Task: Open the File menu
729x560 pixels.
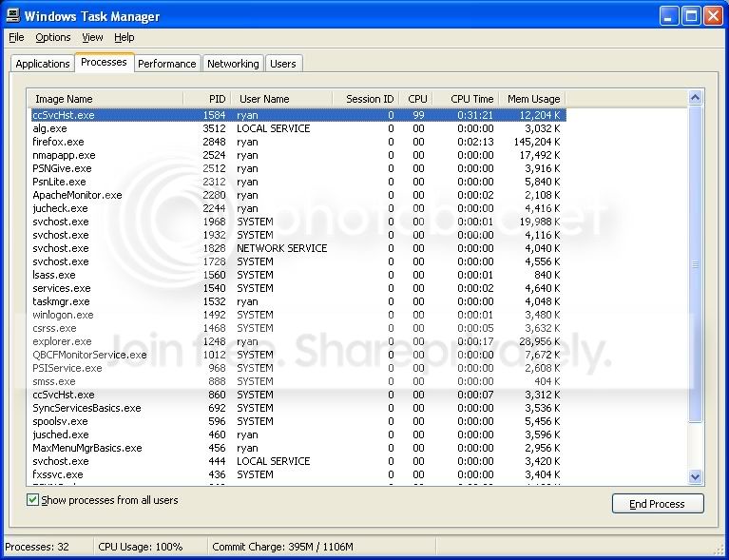Action: (x=16, y=37)
